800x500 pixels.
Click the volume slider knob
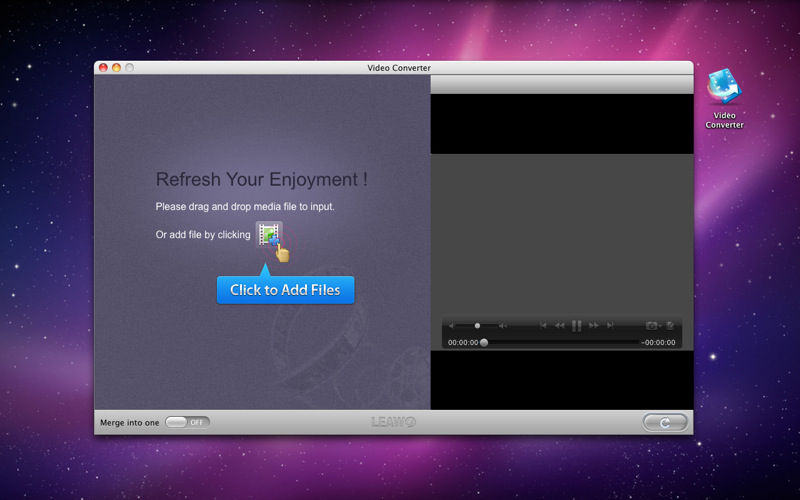(477, 325)
